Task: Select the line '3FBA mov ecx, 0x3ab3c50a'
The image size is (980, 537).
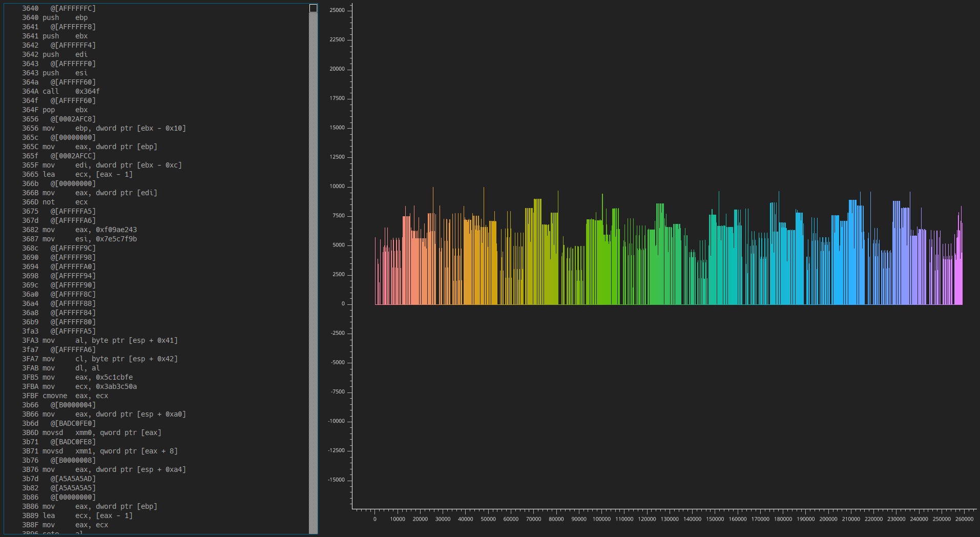Action: click(156, 386)
